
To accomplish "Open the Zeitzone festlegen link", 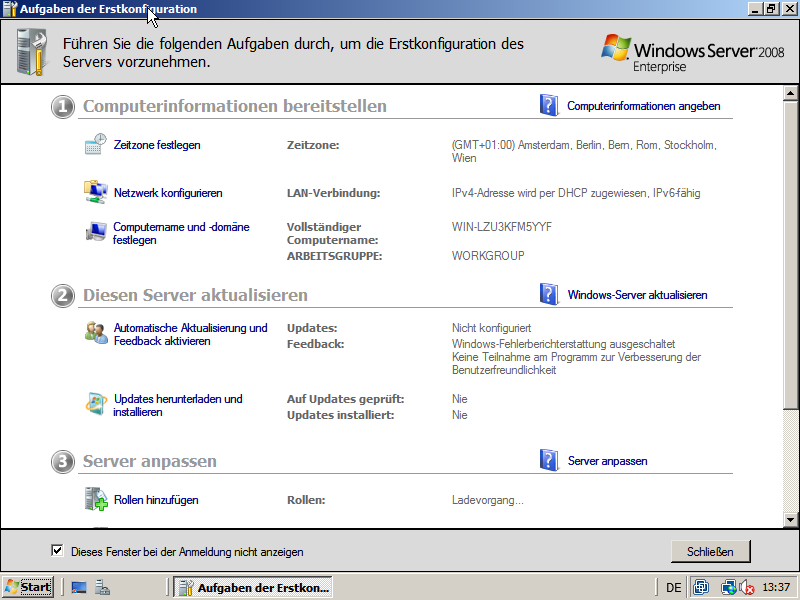I will (157, 145).
